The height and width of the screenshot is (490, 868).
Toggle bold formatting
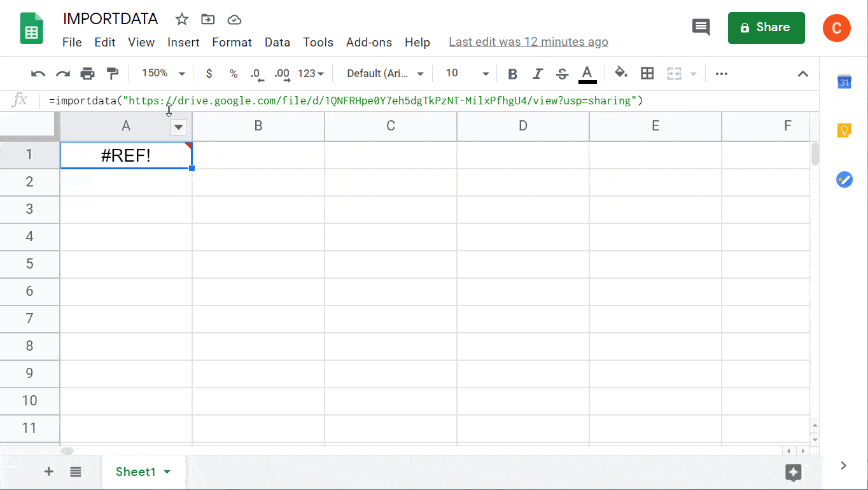pyautogui.click(x=512, y=73)
